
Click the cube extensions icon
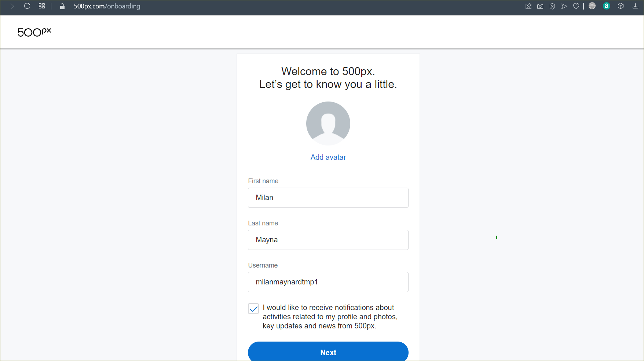tap(621, 6)
